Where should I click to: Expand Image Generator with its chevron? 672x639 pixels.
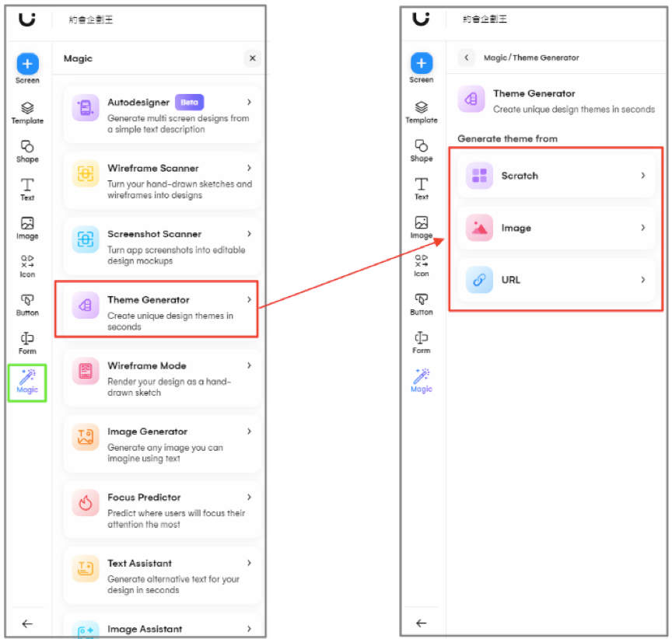(x=249, y=431)
